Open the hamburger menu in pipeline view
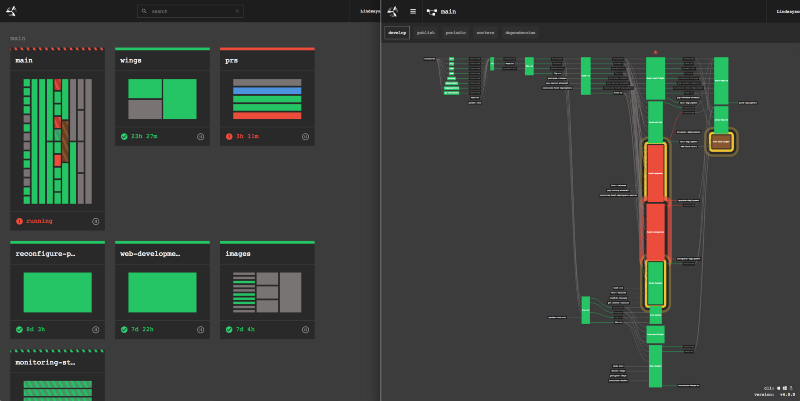Image resolution: width=800 pixels, height=401 pixels. [412, 12]
